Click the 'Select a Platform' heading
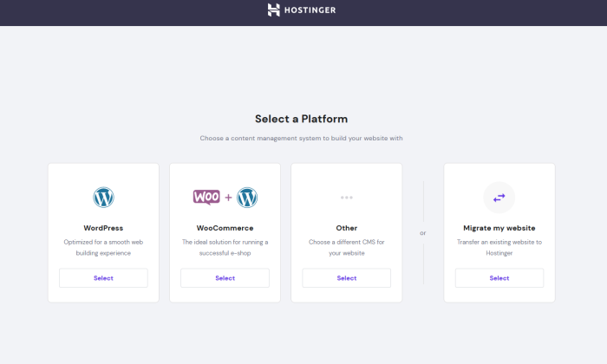The width and height of the screenshot is (607, 364). click(x=301, y=119)
